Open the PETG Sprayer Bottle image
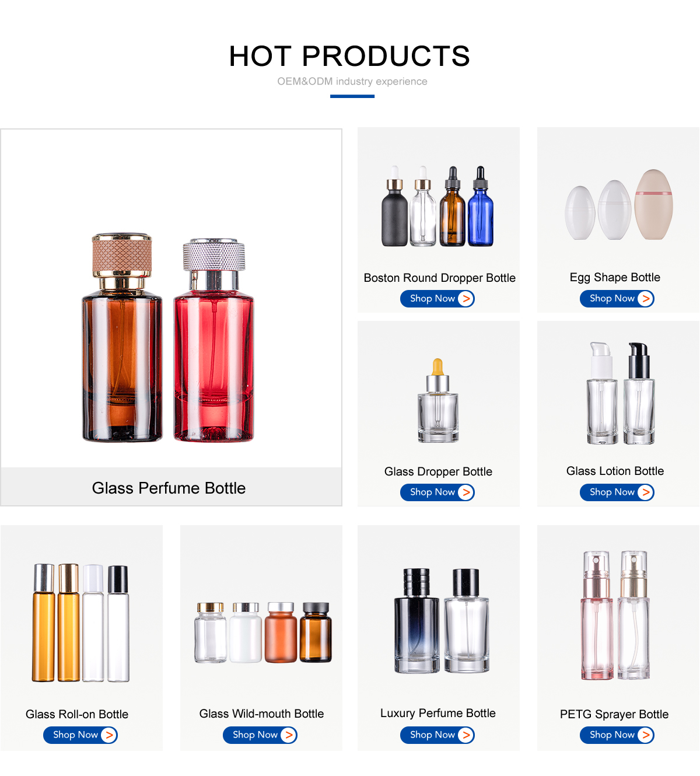The width and height of the screenshot is (700, 776). pos(615,615)
